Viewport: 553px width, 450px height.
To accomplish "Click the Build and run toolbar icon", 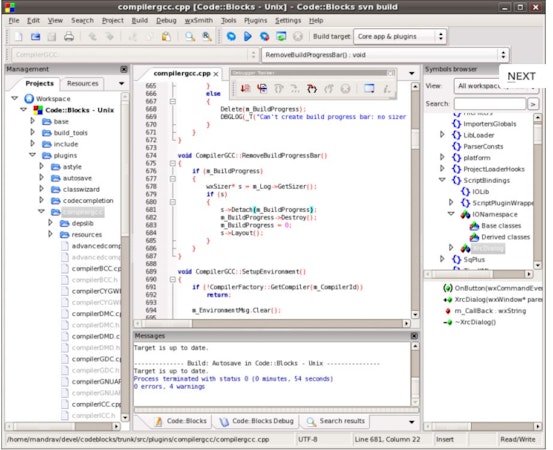I will tap(265, 36).
